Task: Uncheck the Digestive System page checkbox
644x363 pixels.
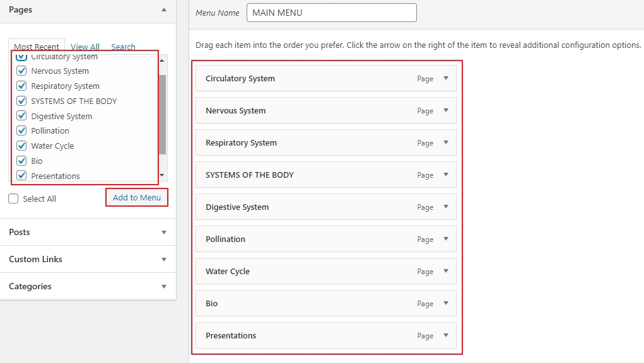Action: click(x=21, y=116)
